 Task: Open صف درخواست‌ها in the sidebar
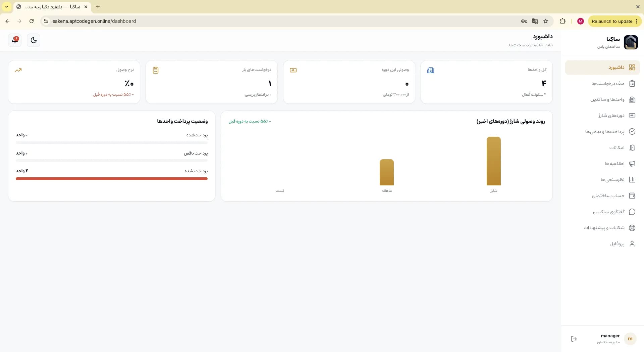[602, 84]
